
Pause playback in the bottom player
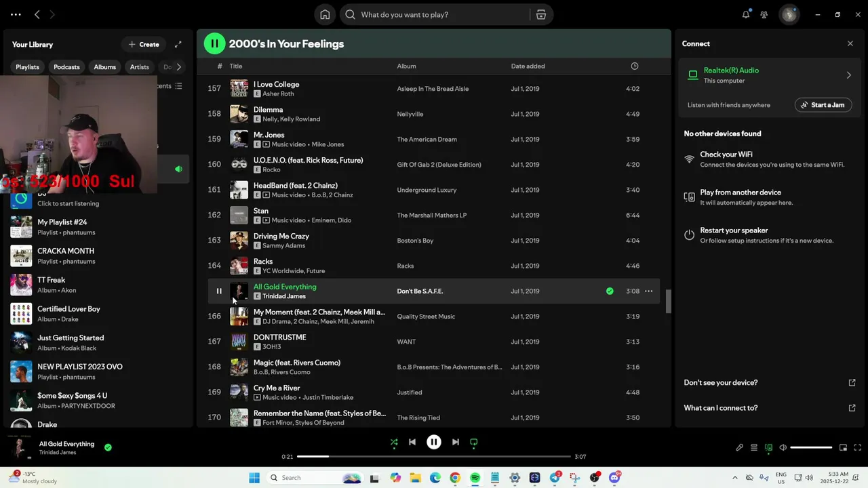tap(434, 442)
